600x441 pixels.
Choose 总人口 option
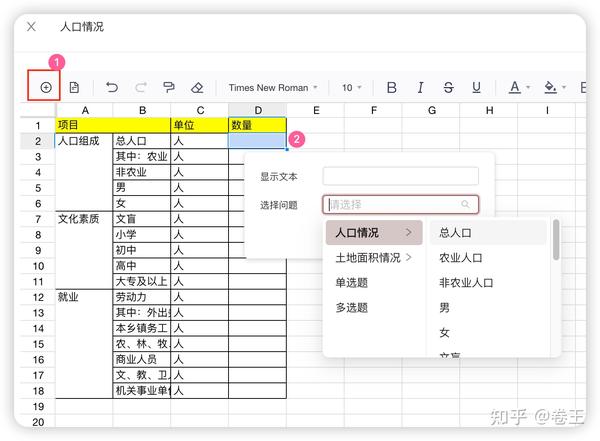point(488,232)
